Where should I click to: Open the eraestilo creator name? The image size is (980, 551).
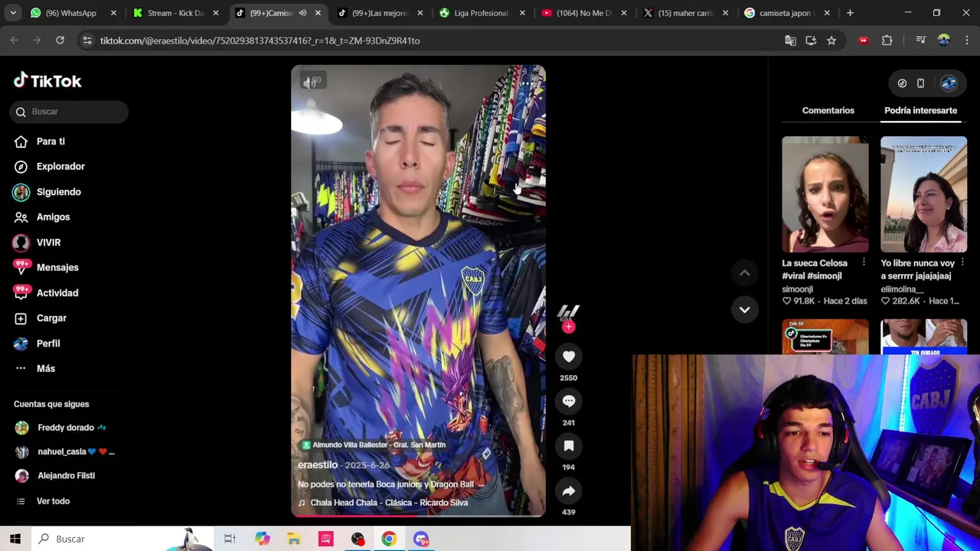(318, 465)
